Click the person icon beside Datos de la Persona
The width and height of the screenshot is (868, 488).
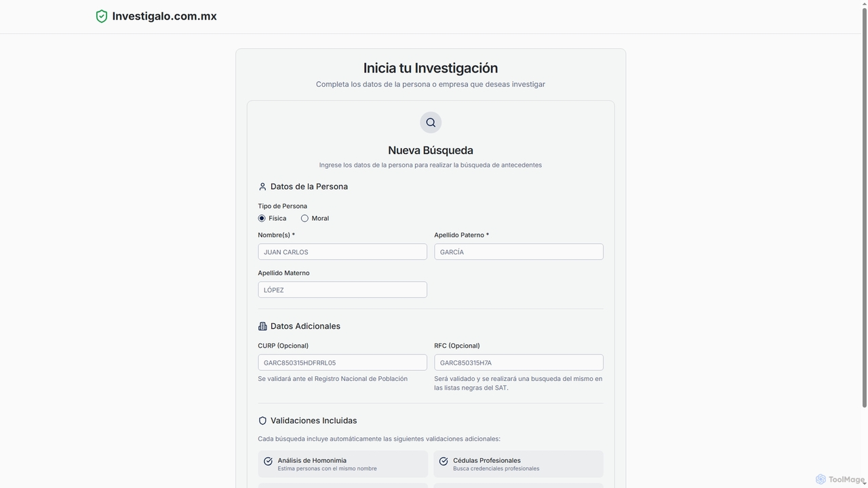tap(262, 186)
